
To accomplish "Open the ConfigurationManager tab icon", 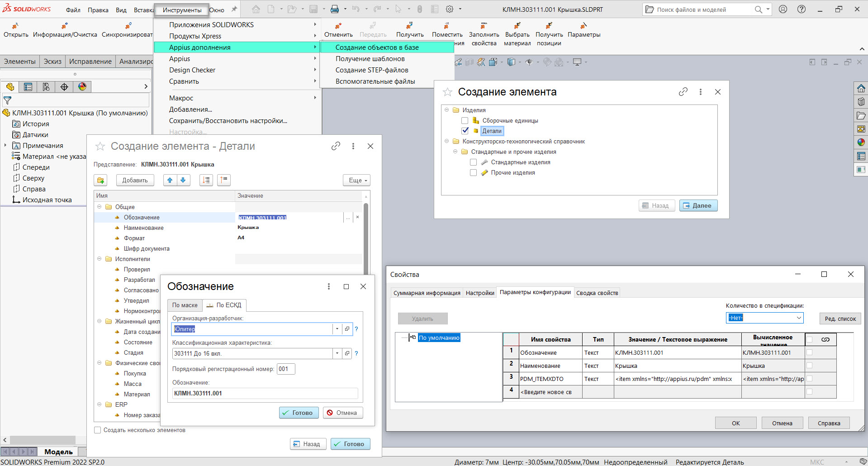I will pos(46,87).
